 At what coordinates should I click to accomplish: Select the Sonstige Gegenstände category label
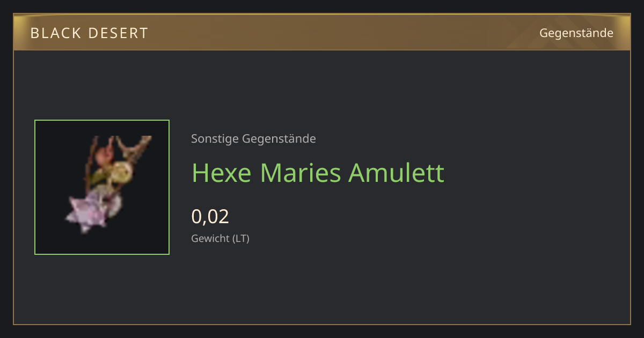click(253, 139)
